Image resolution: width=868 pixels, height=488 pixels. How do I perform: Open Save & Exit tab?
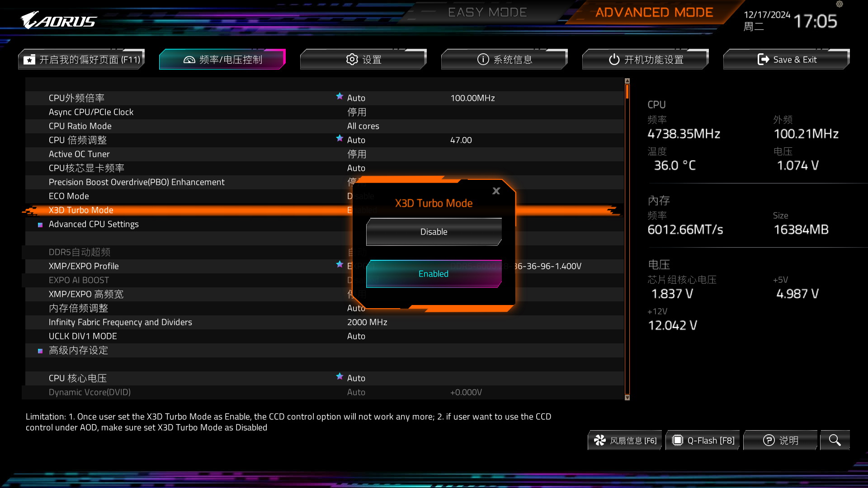click(x=787, y=59)
